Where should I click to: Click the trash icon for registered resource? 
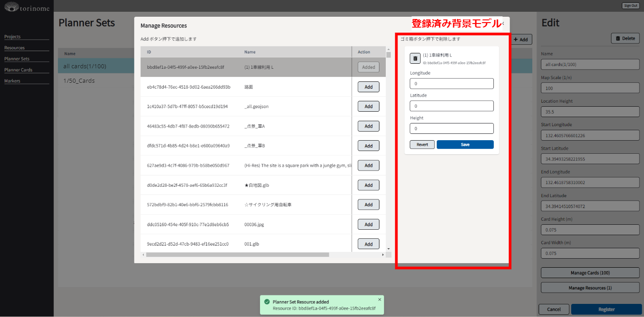coord(415,58)
